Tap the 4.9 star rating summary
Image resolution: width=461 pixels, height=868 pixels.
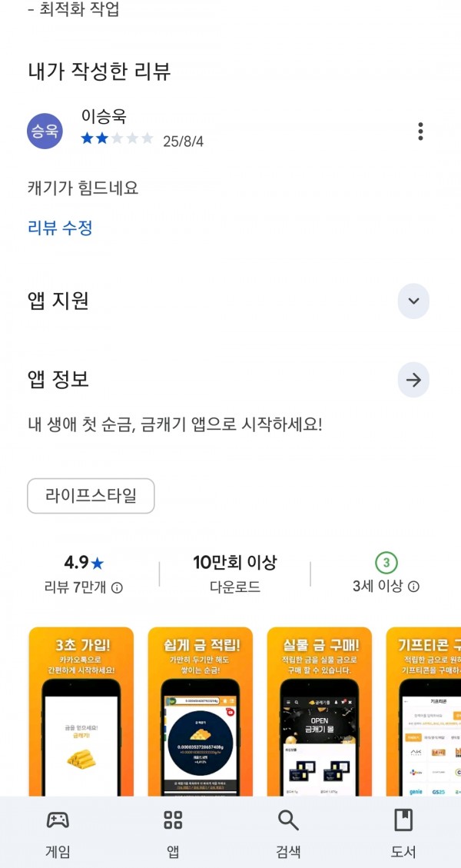(x=84, y=564)
